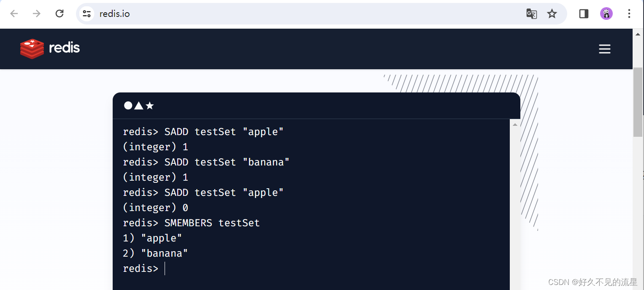
Task: Open Chrome's three-dot menu
Action: click(629, 14)
